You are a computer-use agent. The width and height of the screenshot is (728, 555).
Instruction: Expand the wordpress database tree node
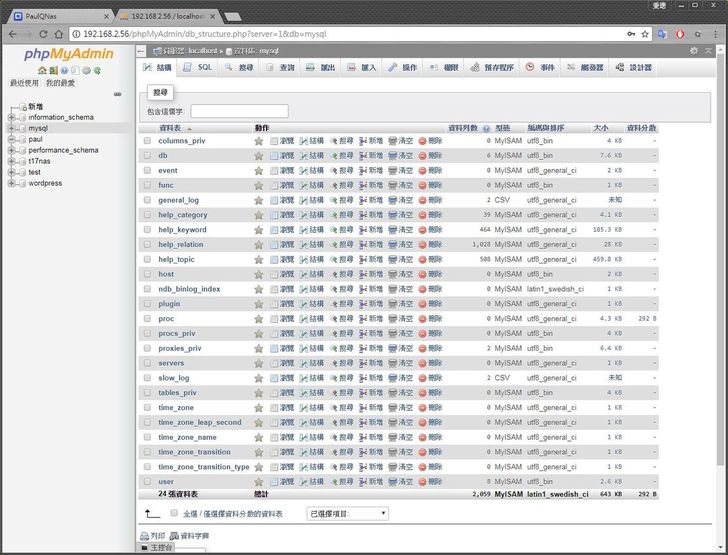point(12,183)
